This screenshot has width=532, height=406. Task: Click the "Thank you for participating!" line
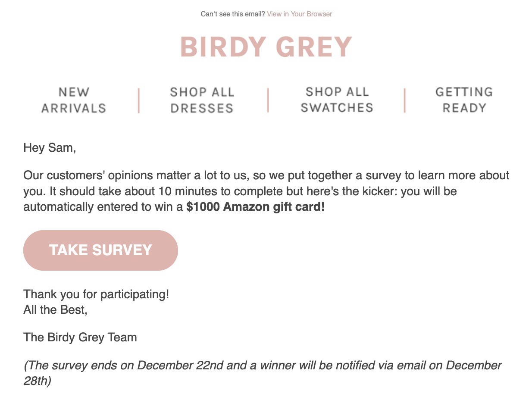(x=96, y=294)
